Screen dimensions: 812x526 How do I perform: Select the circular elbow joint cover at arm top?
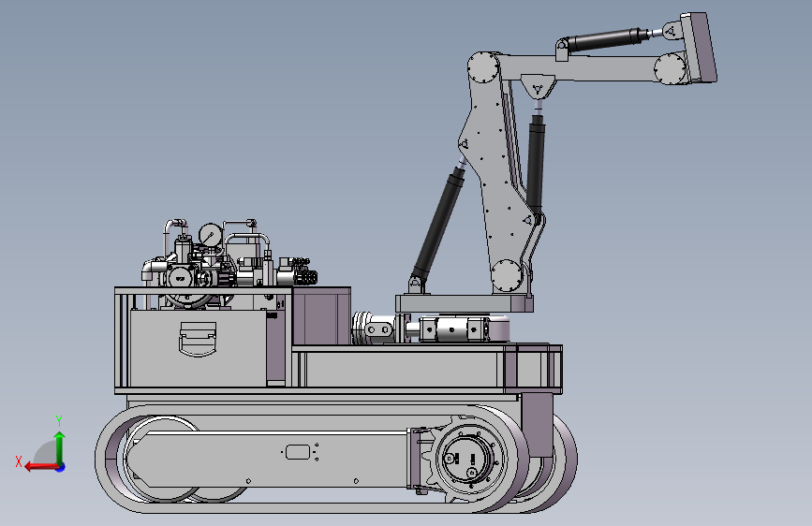484,67
